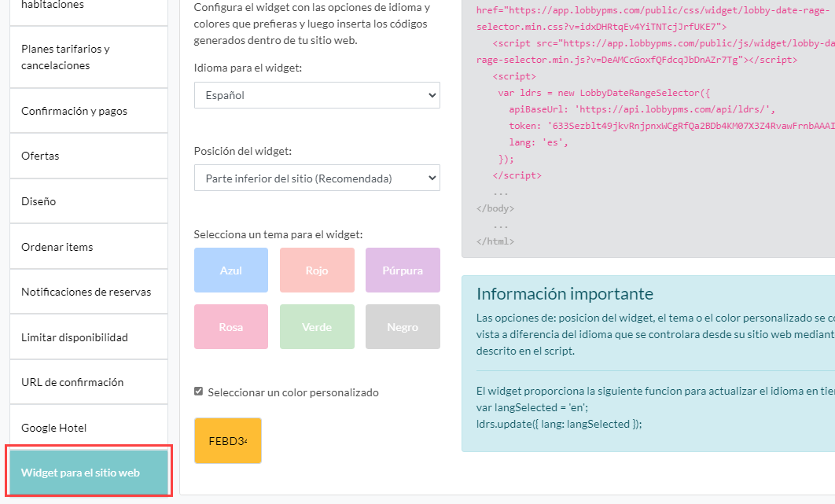Choose the Azul widget theme
This screenshot has height=504, width=835.
point(231,270)
